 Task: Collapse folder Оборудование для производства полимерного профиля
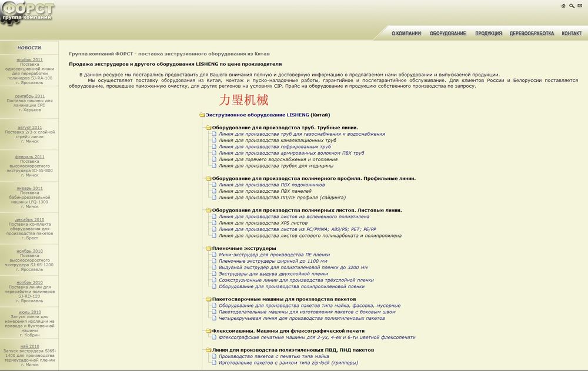(209, 179)
